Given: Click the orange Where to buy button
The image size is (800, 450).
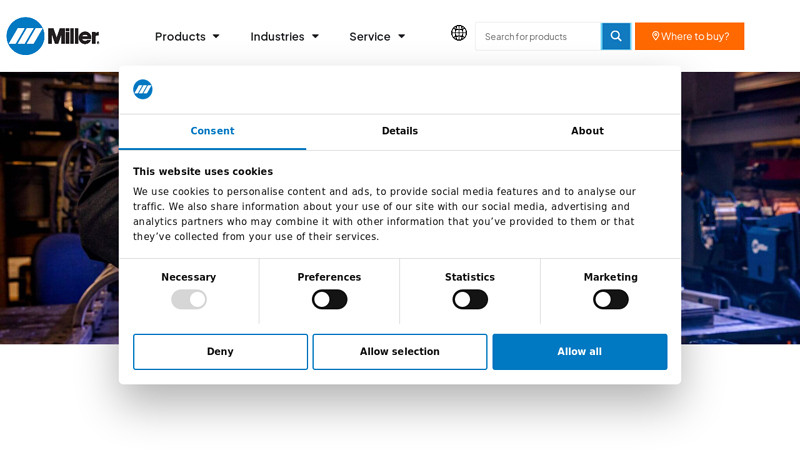Looking at the screenshot, I should click(x=689, y=36).
